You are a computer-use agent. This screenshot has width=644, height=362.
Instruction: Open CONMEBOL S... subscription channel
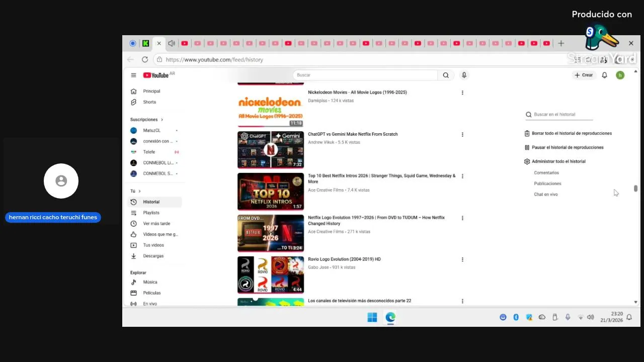[154, 173]
